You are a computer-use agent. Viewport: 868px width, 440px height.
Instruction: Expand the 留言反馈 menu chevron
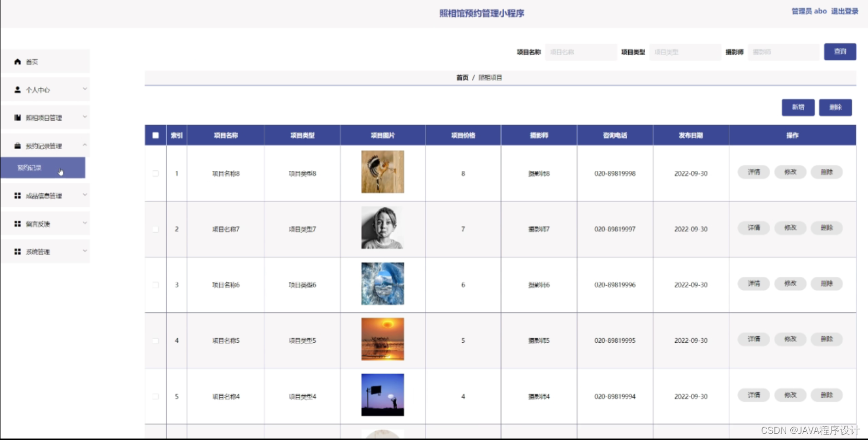pyautogui.click(x=85, y=223)
